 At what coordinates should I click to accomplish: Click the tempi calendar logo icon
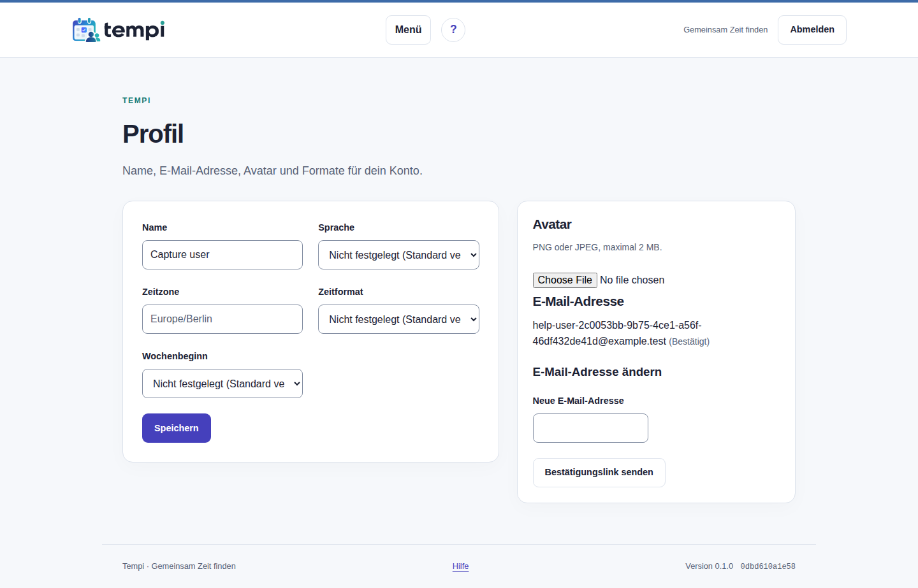(86, 30)
